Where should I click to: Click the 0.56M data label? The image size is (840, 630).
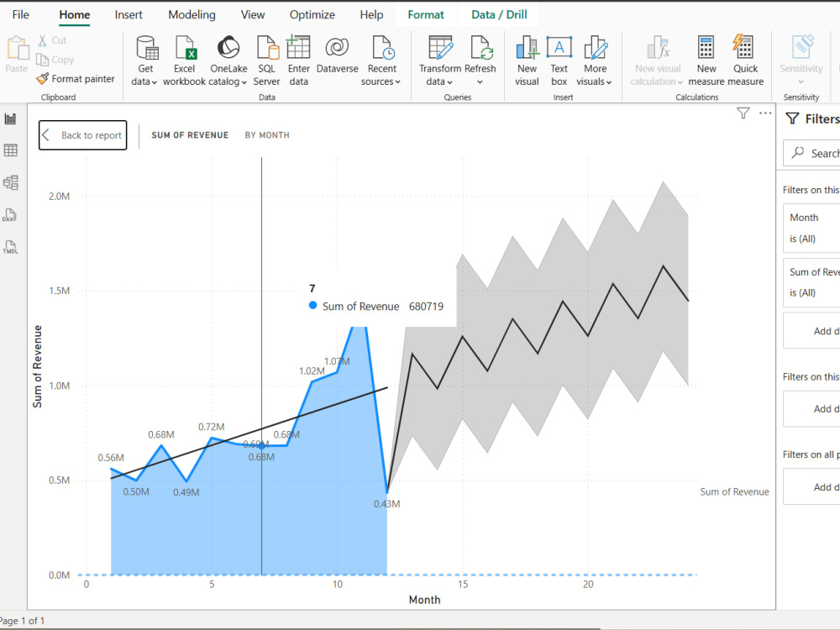coord(111,458)
